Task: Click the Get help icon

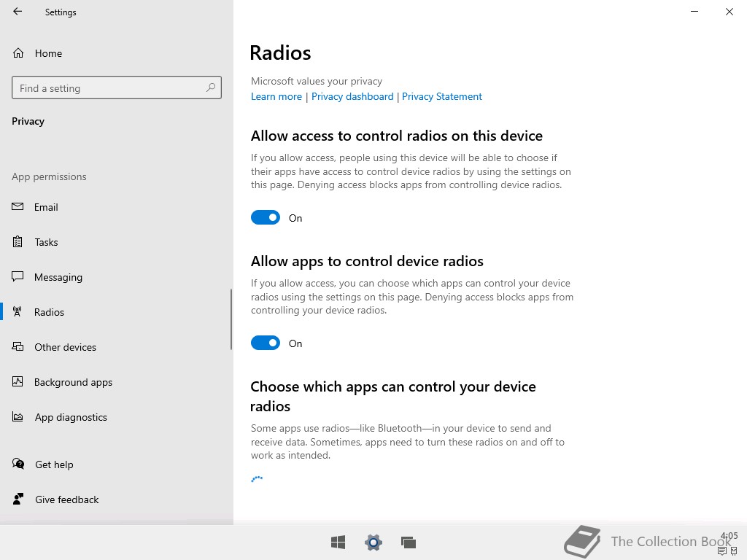Action: point(18,464)
